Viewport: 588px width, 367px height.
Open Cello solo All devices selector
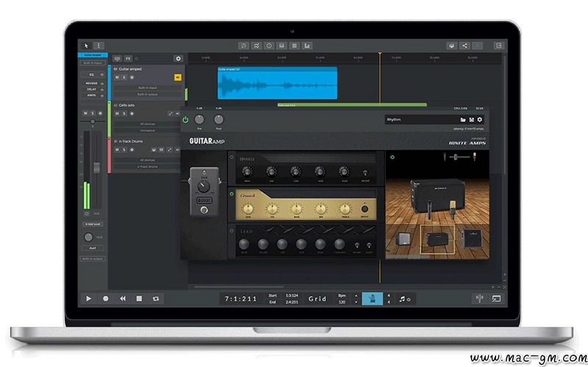click(148, 124)
